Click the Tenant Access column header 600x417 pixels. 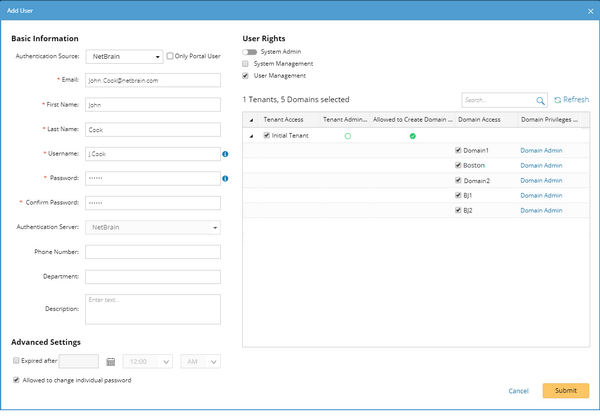tap(282, 119)
